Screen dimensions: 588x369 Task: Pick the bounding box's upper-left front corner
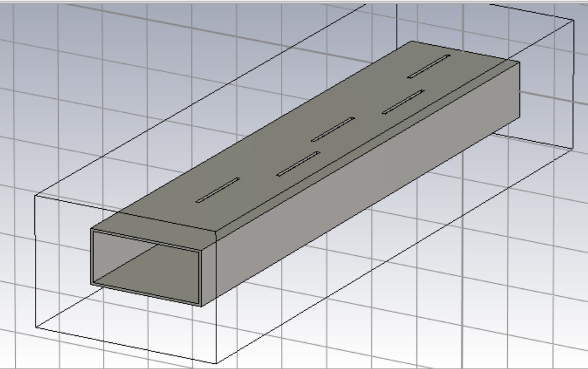coord(35,195)
